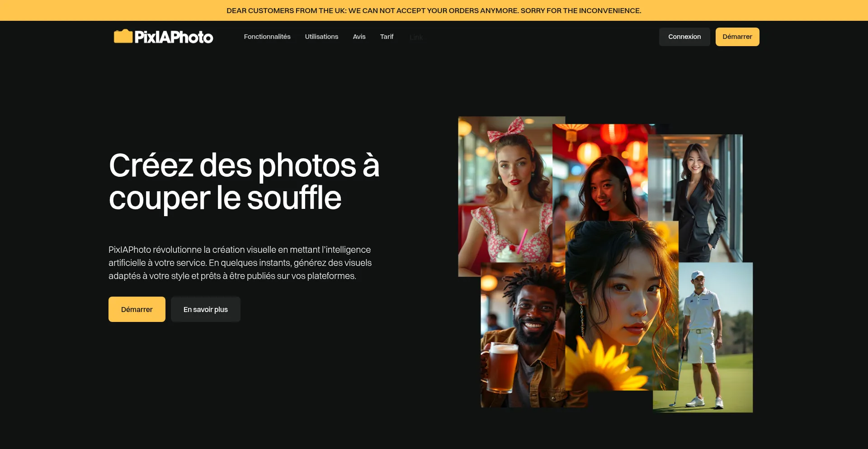The width and height of the screenshot is (868, 449).
Task: Open the Fonctionnalités menu item
Action: (x=267, y=37)
